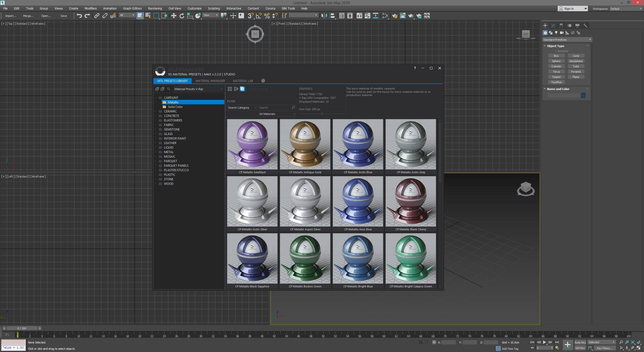Open the Search Category dropdown
This screenshot has width=644, height=352.
pyautogui.click(x=242, y=108)
